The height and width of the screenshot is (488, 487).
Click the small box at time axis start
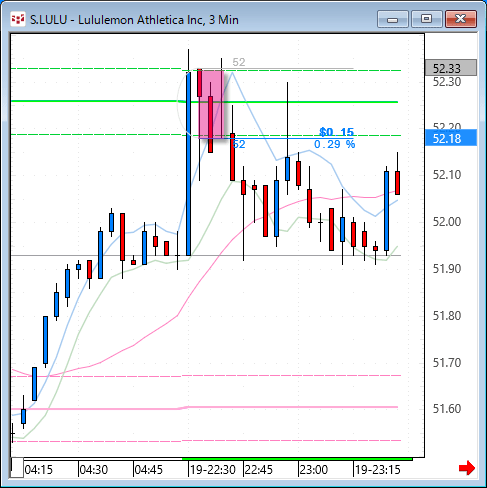[x=17, y=468]
